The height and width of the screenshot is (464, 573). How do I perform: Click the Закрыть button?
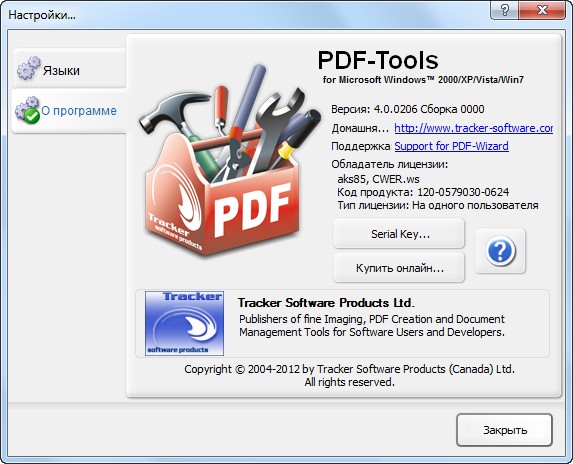click(x=504, y=430)
